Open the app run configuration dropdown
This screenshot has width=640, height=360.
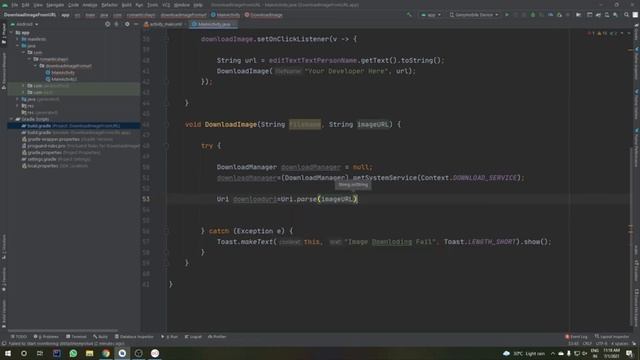[x=431, y=15]
